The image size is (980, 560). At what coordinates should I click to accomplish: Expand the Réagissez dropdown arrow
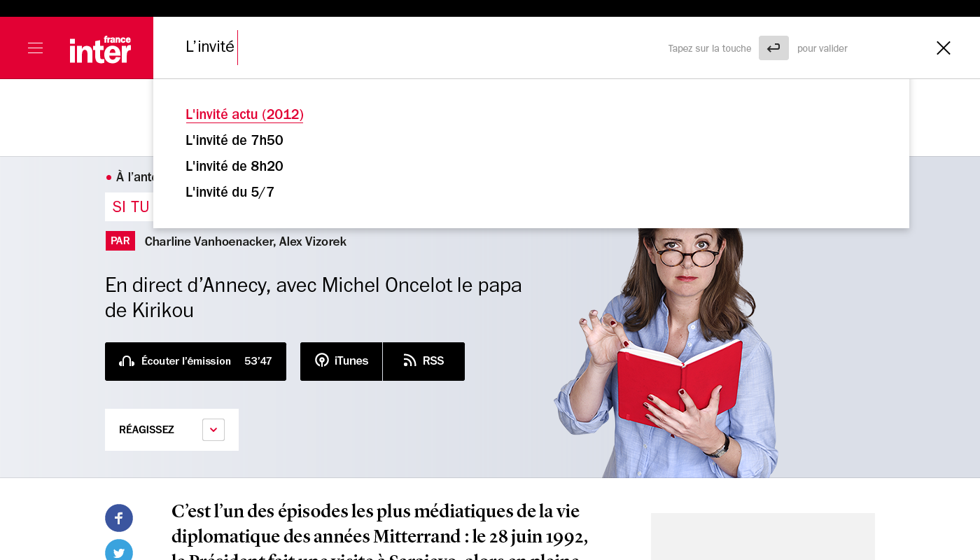point(213,430)
